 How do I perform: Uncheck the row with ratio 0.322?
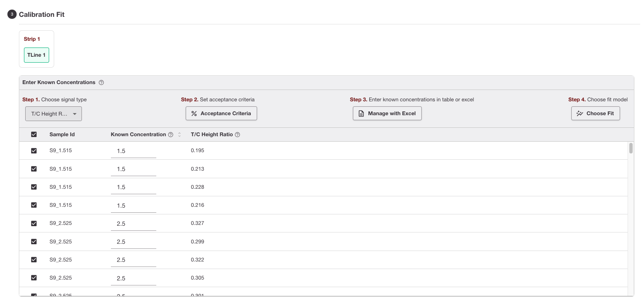[34, 260]
